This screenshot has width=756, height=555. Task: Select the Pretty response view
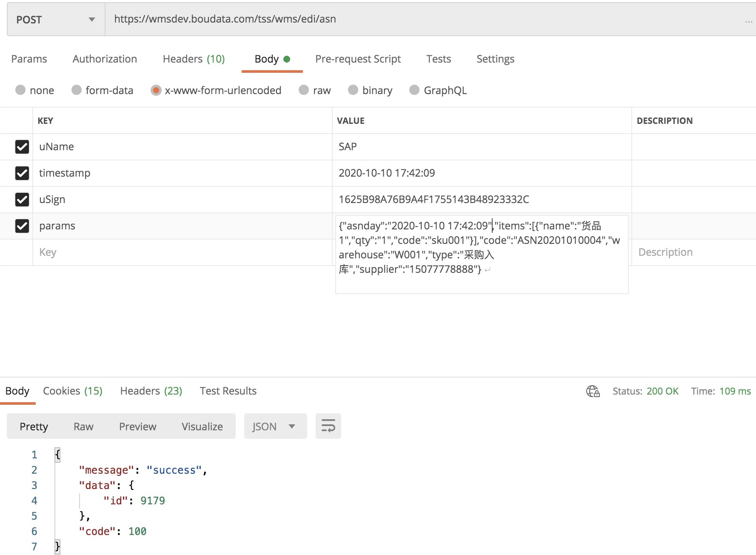click(x=34, y=426)
